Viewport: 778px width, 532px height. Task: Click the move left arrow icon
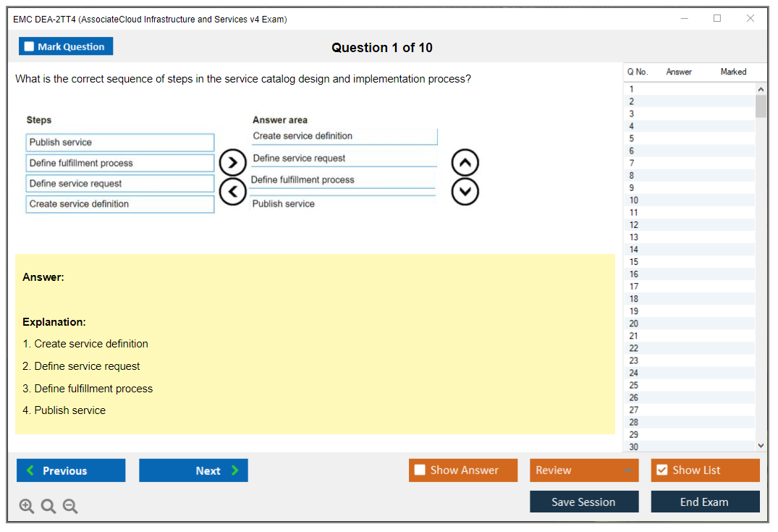pos(232,192)
